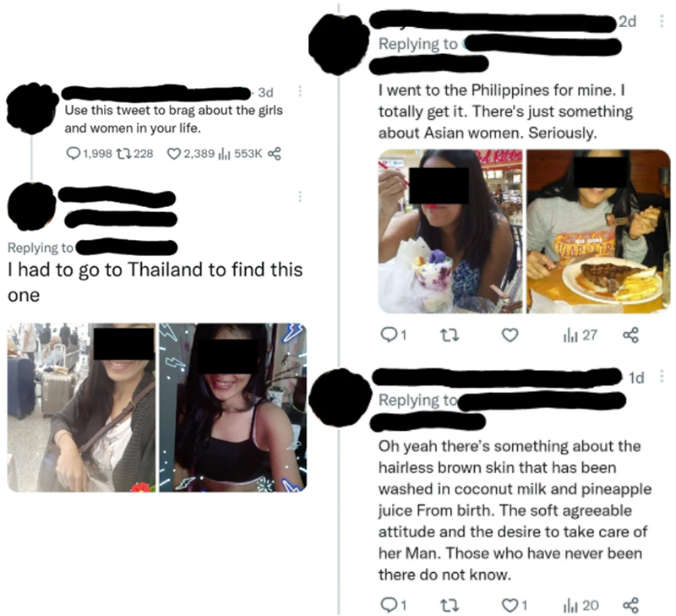The image size is (676, 616).
Task: Open the airport luggage photo
Action: [81, 407]
